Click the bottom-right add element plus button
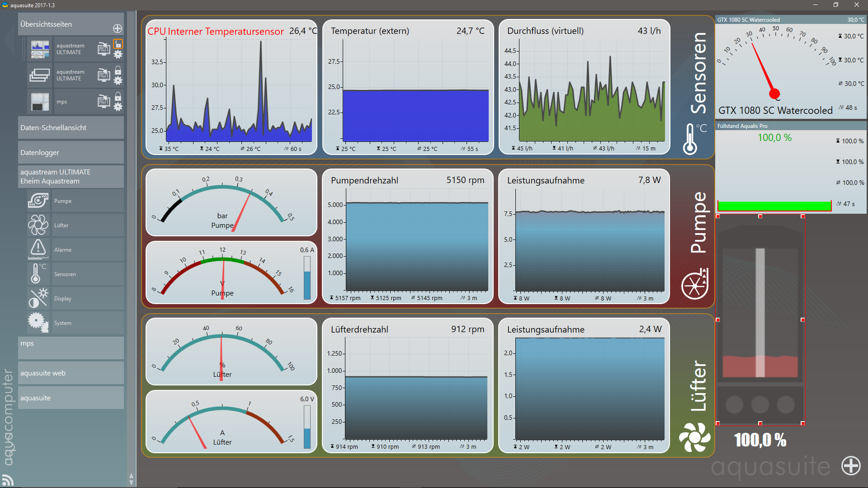The image size is (868, 488). coord(851,466)
